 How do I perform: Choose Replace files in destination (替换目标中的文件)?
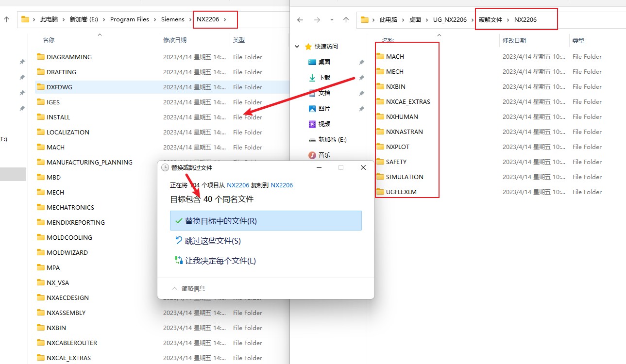(266, 220)
